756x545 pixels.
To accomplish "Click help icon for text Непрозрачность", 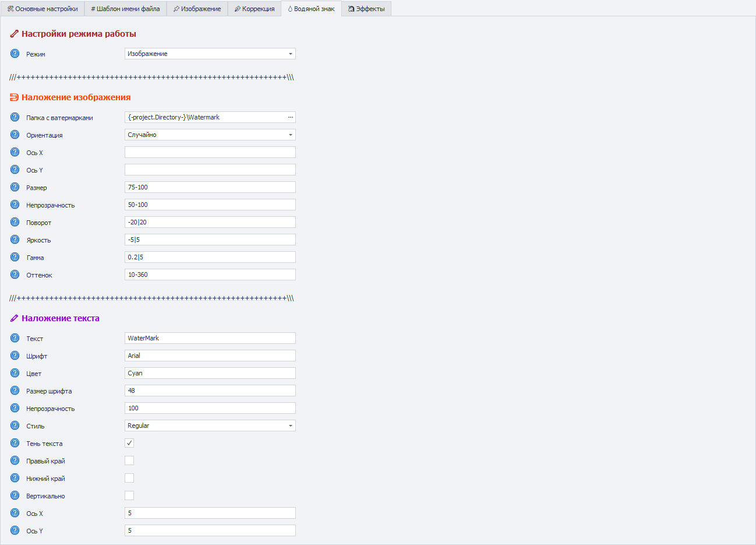I will 15,408.
